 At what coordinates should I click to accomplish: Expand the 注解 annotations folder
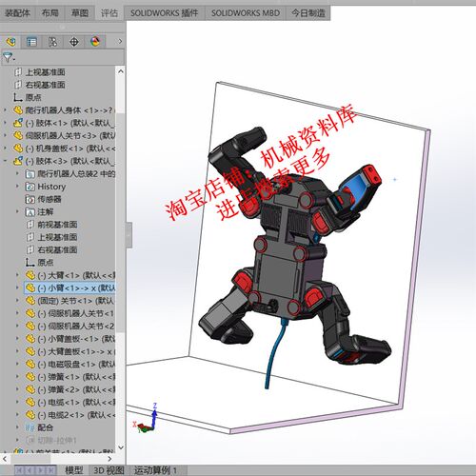click(17, 211)
